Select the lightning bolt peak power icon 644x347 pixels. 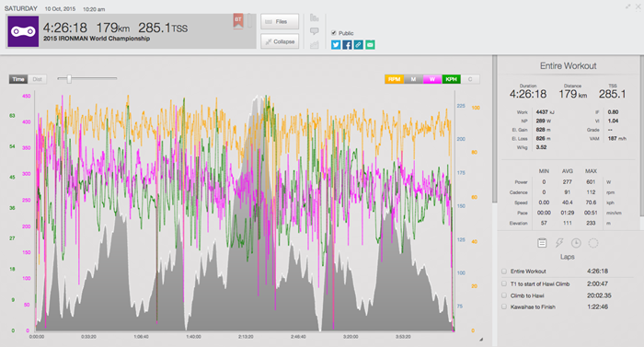(559, 243)
